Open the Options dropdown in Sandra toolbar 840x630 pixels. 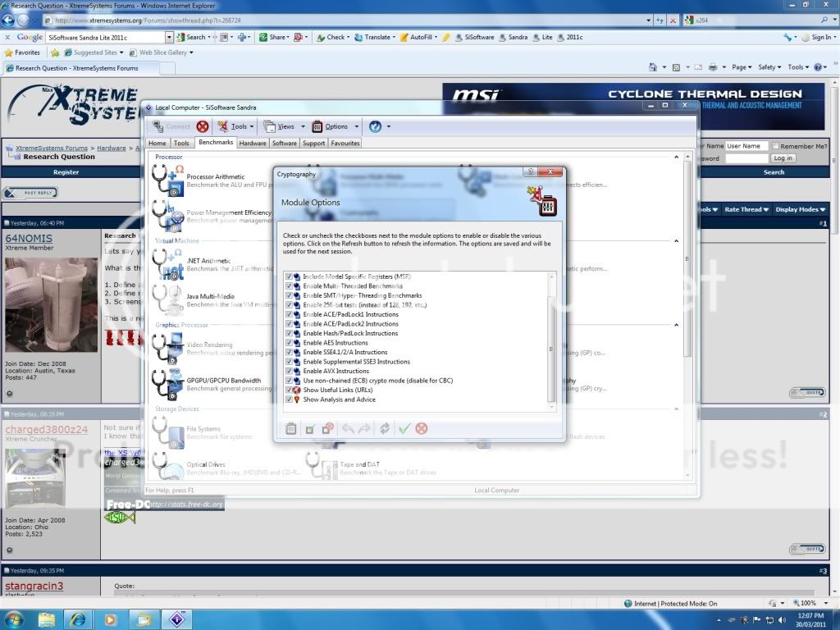pos(336,126)
